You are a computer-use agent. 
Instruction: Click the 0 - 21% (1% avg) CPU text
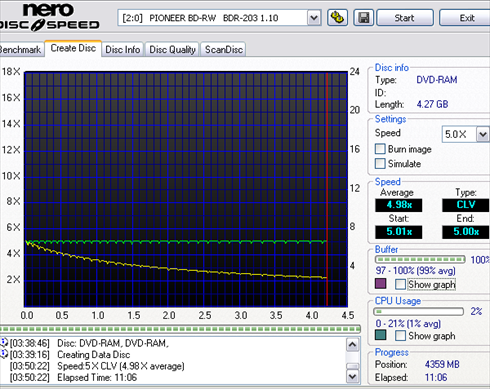(408, 323)
